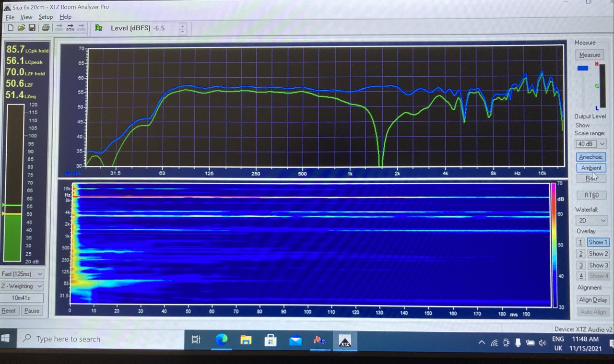
Task: Open a measurement file via folder icon
Action: [x=21, y=28]
